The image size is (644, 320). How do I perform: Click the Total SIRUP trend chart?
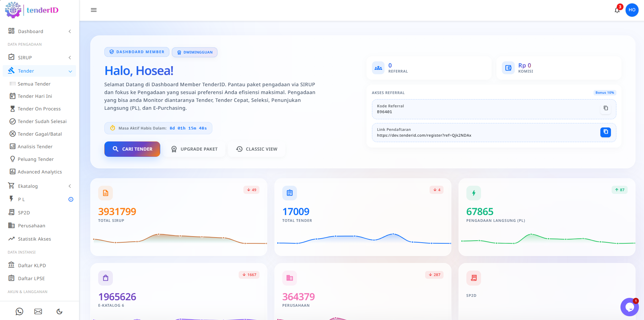[x=180, y=239]
